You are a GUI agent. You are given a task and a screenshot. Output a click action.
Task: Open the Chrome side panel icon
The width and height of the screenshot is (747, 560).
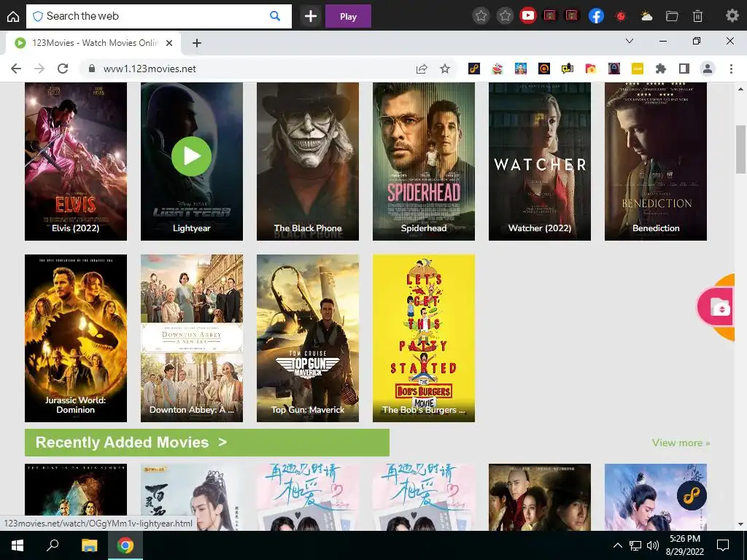(x=684, y=69)
